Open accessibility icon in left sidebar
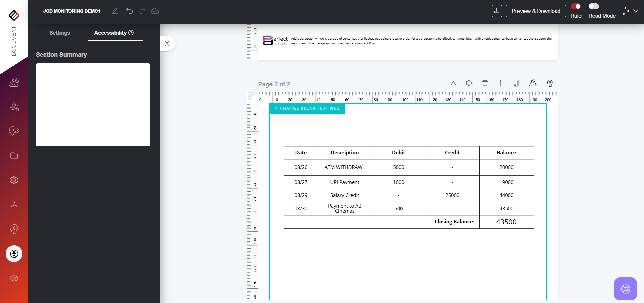The image size is (644, 303). 14,254
